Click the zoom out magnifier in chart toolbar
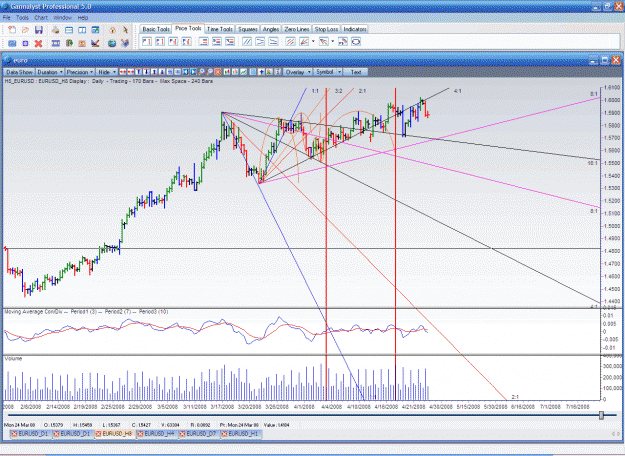This screenshot has height=456, width=625. [210, 72]
